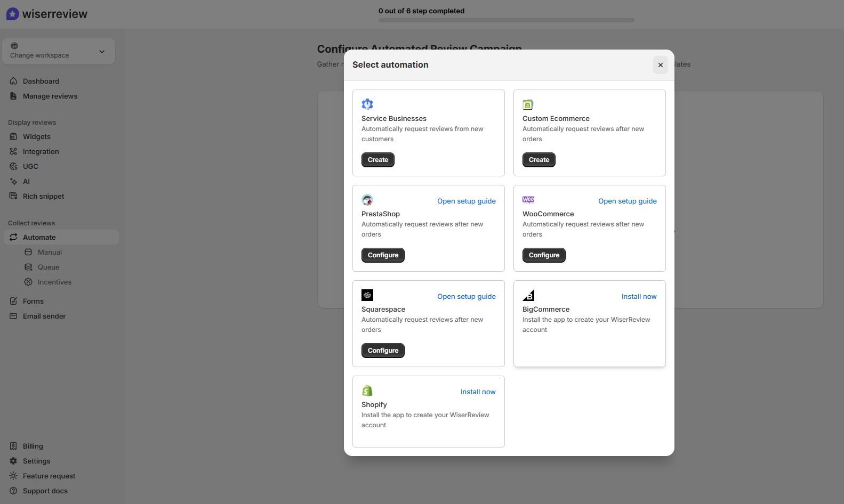Create a Service Businesses automation

(378, 160)
